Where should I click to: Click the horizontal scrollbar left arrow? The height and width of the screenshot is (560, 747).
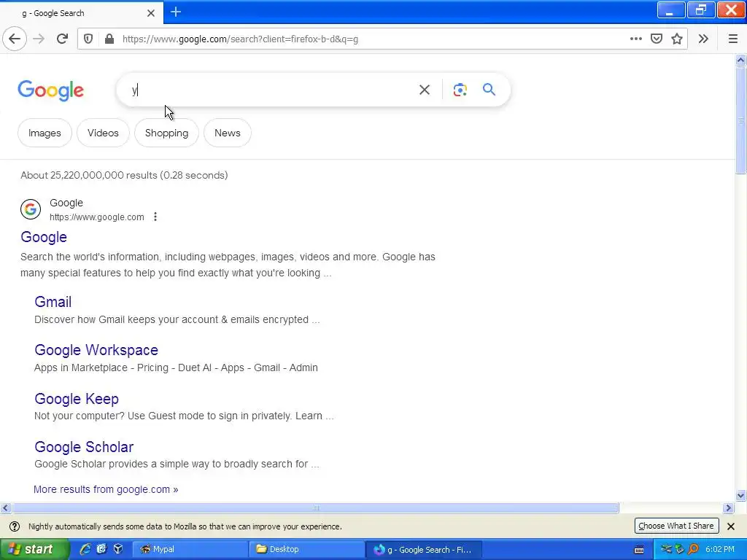[5, 508]
